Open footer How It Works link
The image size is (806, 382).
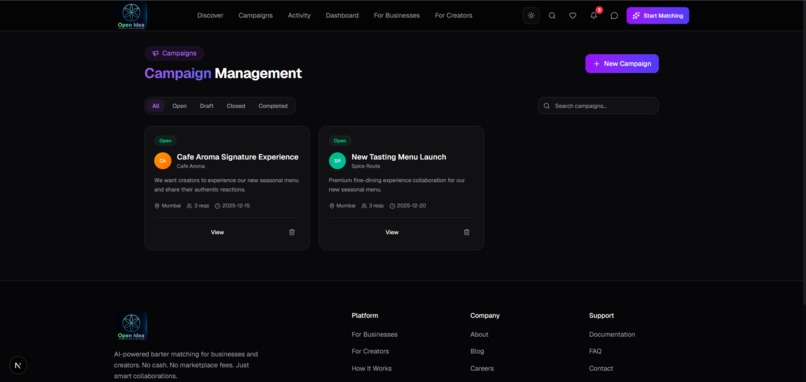pos(372,368)
